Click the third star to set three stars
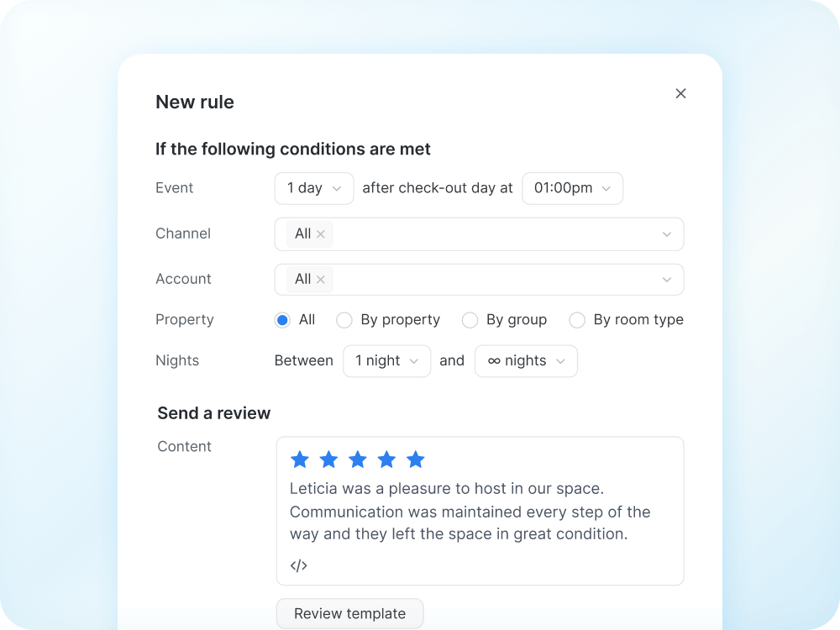840x630 pixels. [x=357, y=459]
